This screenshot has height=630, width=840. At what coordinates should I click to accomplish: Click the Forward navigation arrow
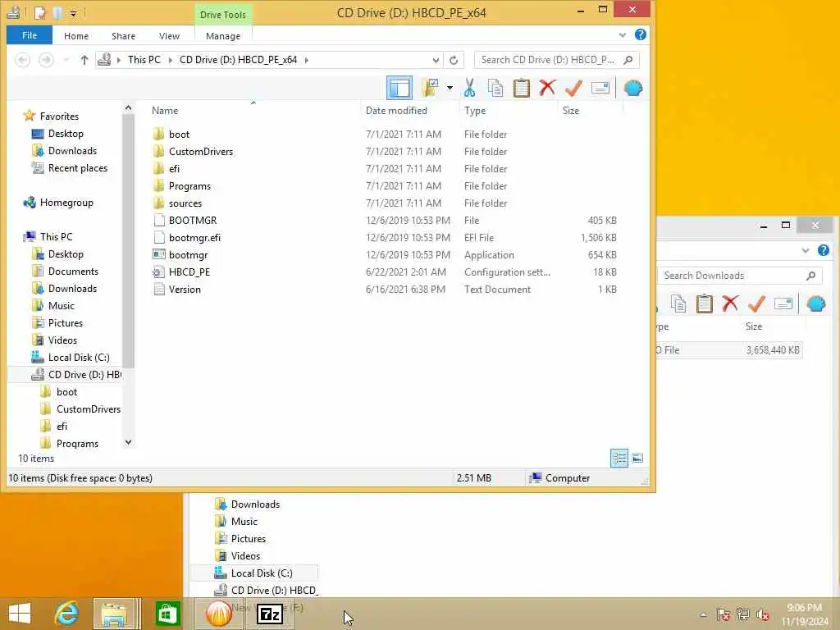tap(46, 60)
